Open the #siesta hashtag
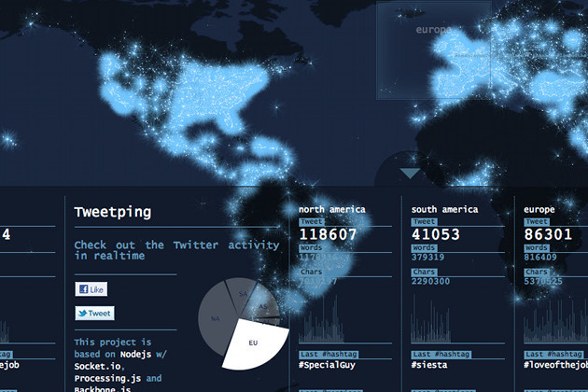The width and height of the screenshot is (588, 392). [430, 366]
